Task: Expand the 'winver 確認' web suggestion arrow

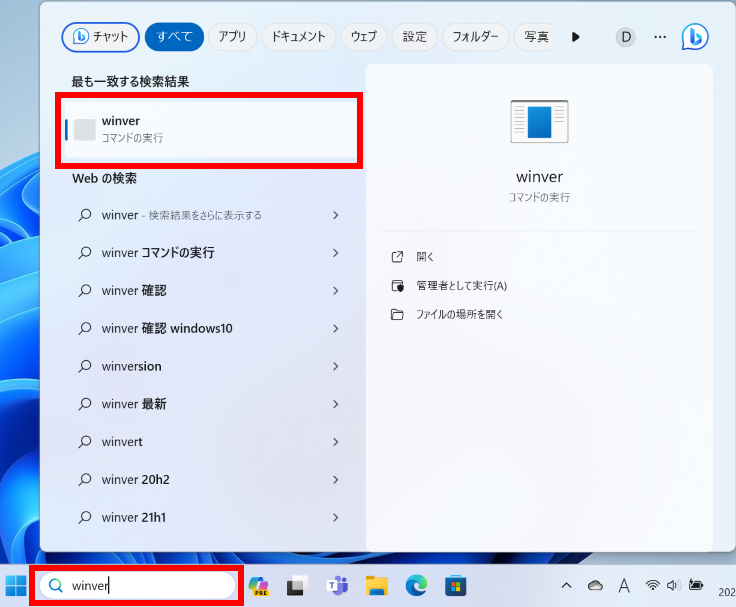Action: (x=335, y=291)
